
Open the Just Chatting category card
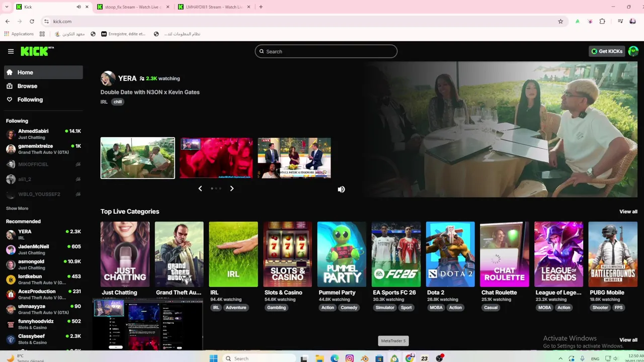[x=125, y=254]
